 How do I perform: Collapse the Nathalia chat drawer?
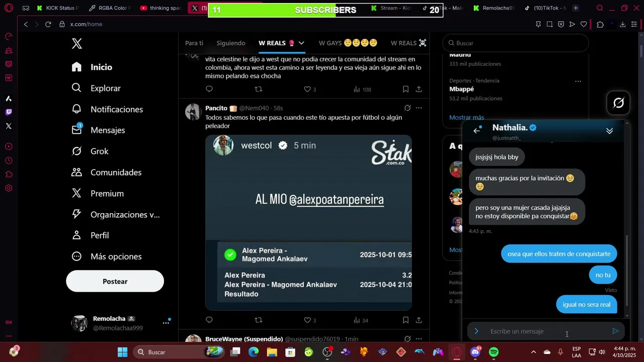(609, 131)
